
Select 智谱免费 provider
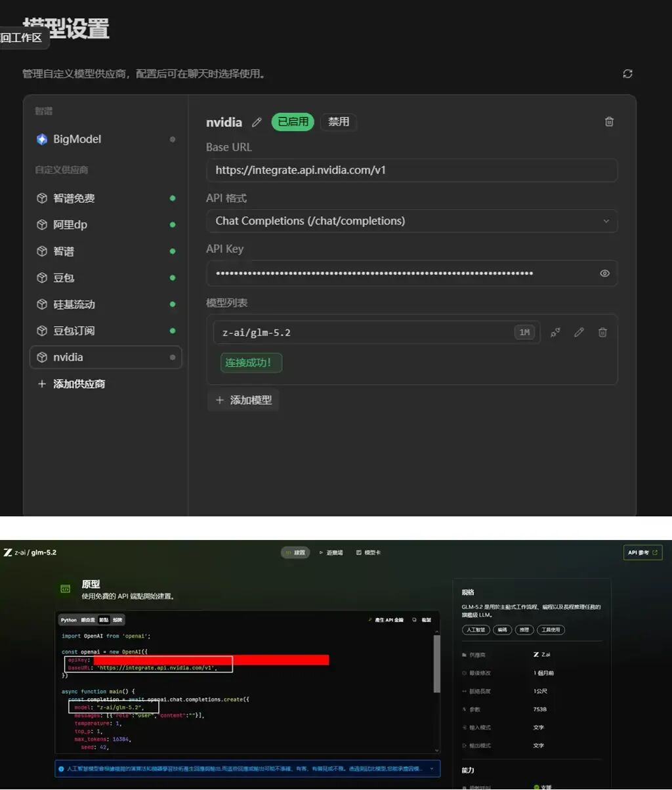click(x=106, y=198)
